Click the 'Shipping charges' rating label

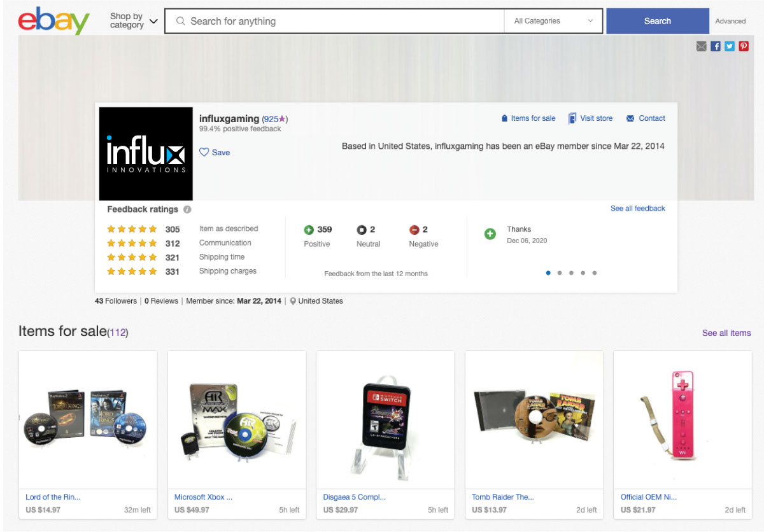[x=228, y=271]
